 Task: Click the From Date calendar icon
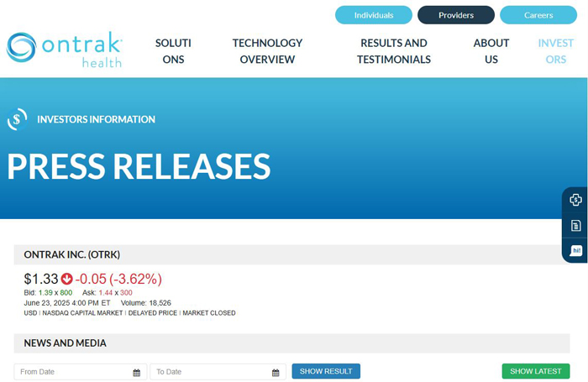(136, 373)
